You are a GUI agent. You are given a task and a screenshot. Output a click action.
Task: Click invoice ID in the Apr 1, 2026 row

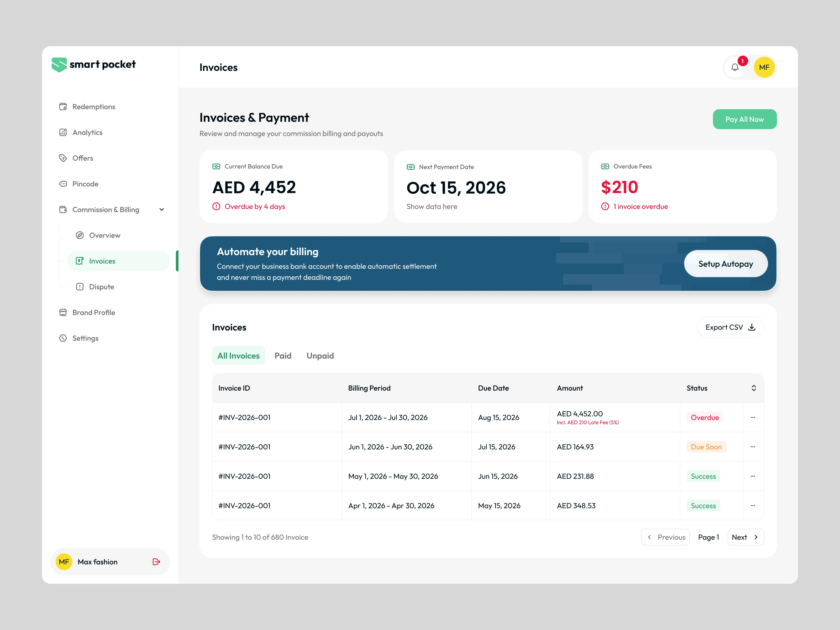click(x=244, y=505)
